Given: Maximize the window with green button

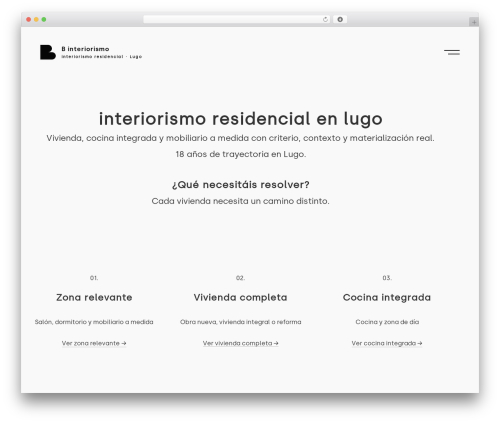Looking at the screenshot, I should [x=44, y=20].
